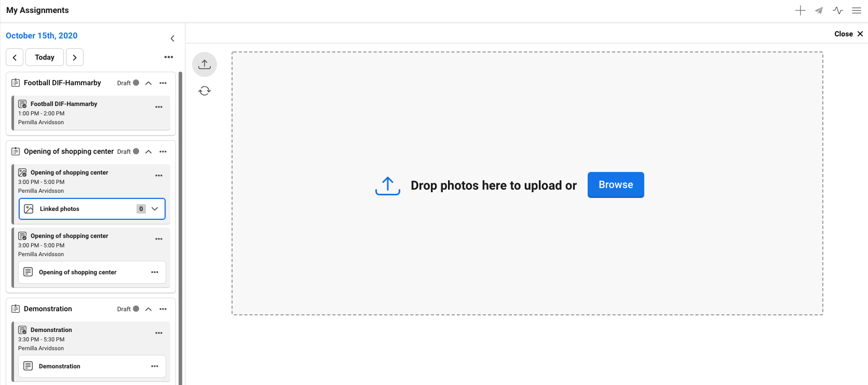Click the plus icon in top bar

pyautogui.click(x=800, y=10)
